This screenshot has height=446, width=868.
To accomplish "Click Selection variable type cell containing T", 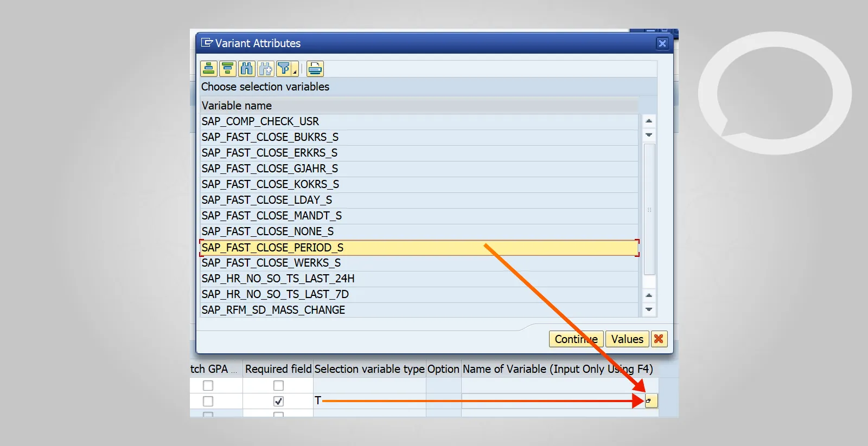I will tap(369, 401).
